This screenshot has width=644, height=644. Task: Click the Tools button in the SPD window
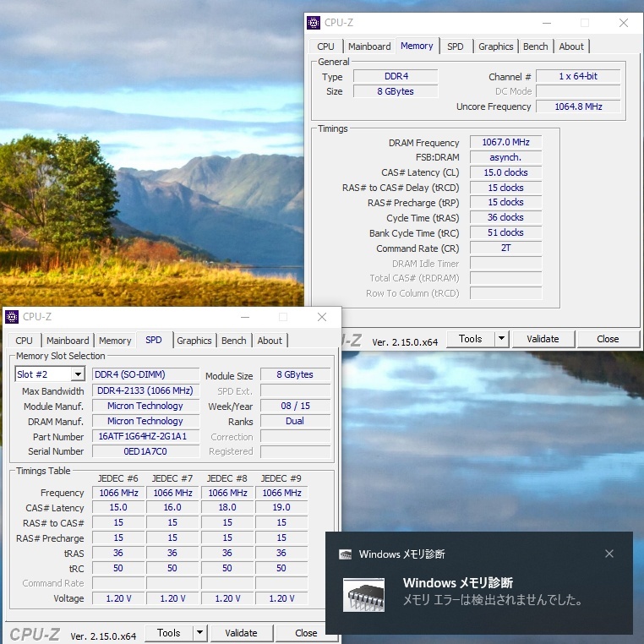(168, 632)
